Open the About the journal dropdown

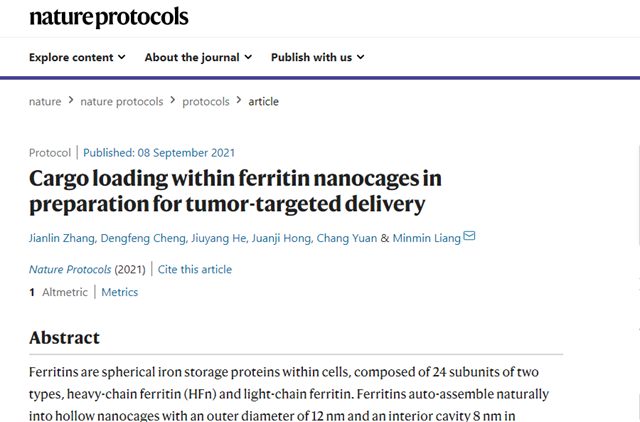[198, 57]
